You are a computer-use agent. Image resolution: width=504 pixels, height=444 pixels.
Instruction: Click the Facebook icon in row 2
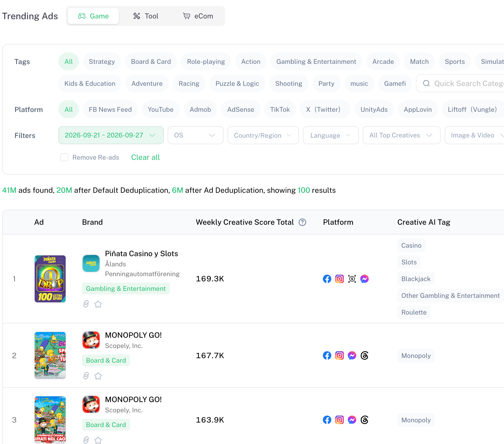point(327,355)
